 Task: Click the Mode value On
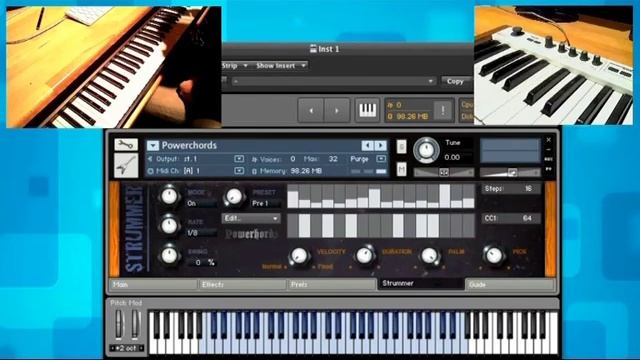point(201,203)
